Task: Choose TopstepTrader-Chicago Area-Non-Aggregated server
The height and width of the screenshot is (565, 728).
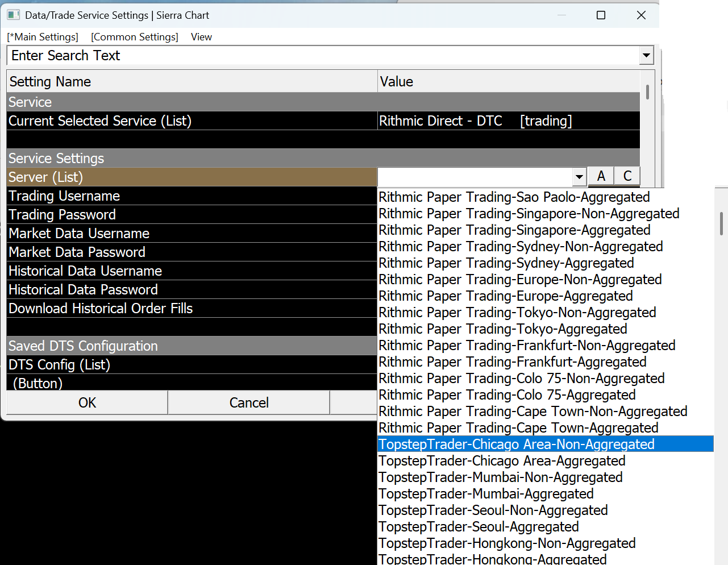Action: click(546, 444)
